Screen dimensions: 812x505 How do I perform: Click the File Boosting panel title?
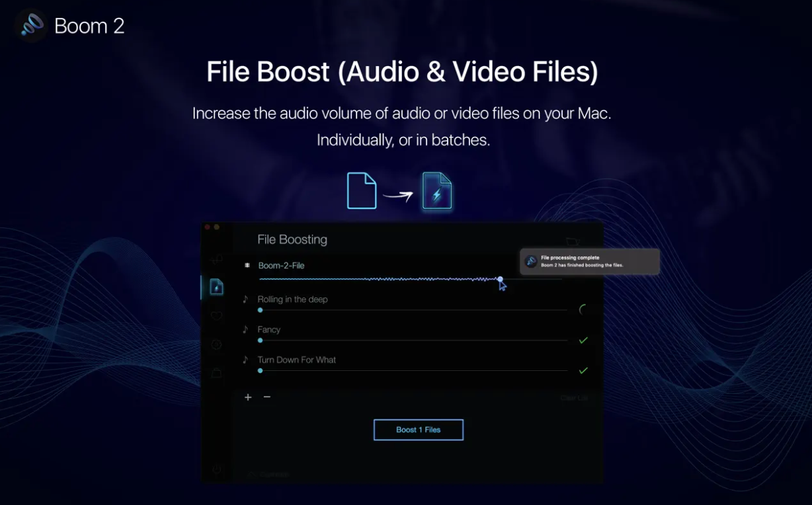(292, 240)
